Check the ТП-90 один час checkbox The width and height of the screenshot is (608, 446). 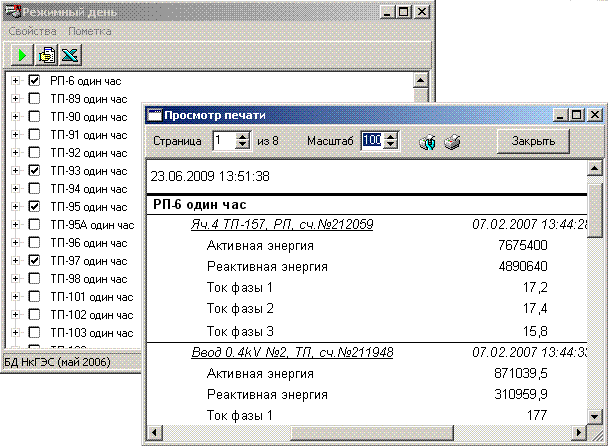[34, 116]
